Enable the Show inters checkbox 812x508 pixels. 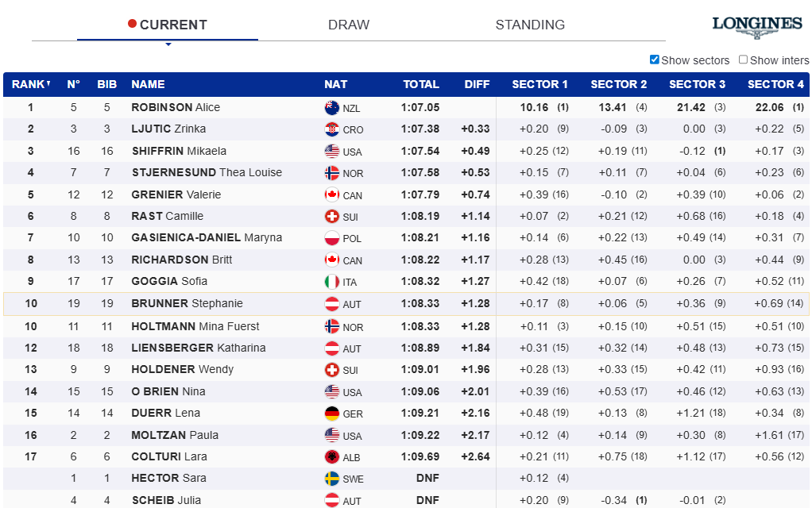(x=744, y=60)
